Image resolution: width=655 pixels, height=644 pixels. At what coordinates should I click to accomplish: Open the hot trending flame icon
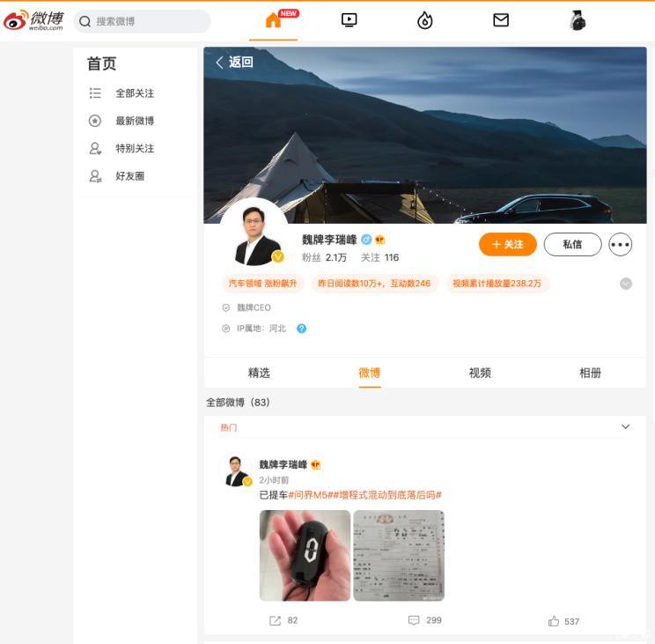425,20
